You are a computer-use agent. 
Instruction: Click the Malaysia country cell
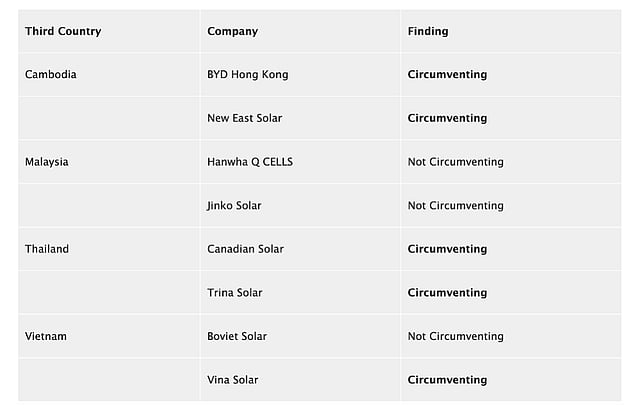(47, 162)
